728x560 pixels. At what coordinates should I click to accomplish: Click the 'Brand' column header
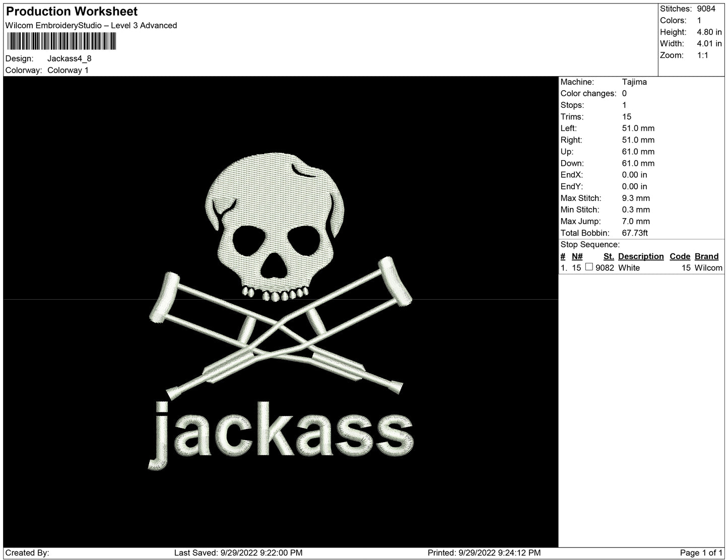coord(706,256)
